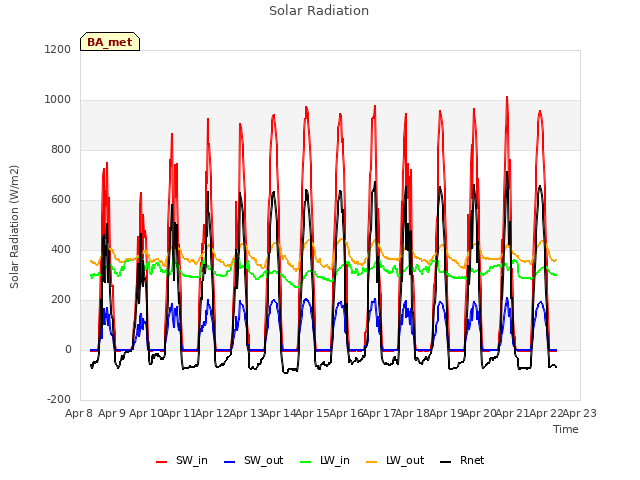Click the LW_in legend label
This screenshot has width=640, height=480.
335,460
